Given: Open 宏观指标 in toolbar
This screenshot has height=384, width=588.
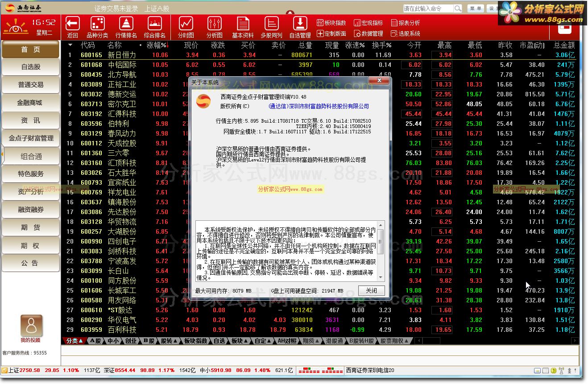Looking at the screenshot, I should (369, 23).
